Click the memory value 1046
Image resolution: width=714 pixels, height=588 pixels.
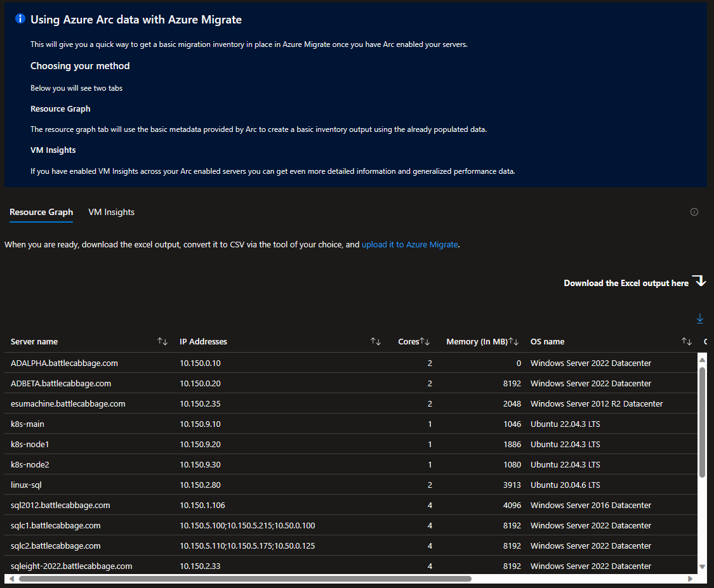pyautogui.click(x=512, y=424)
